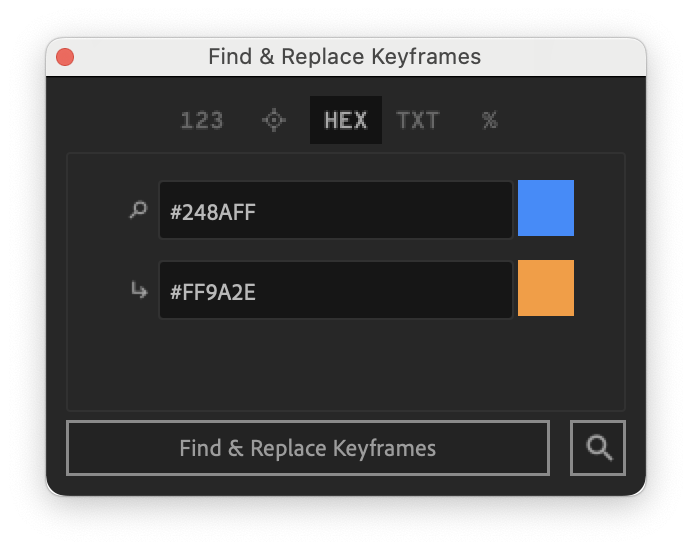Focus the replace field containing #FF9A2E

(336, 290)
